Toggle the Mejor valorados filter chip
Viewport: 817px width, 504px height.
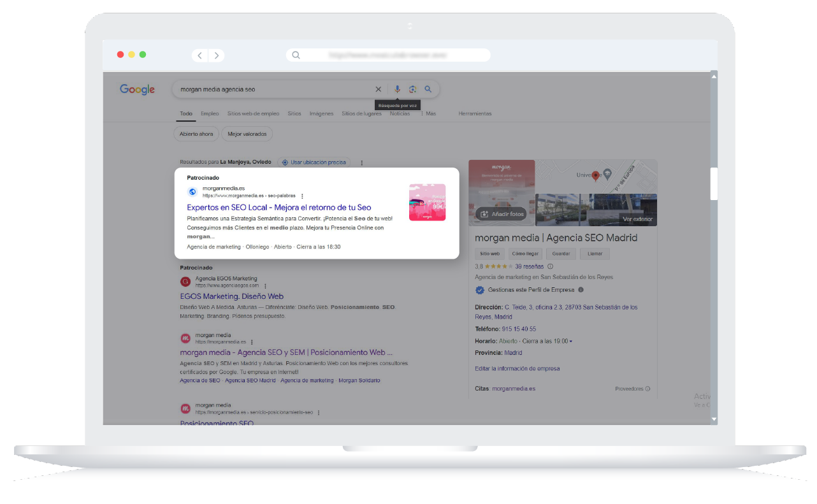click(248, 134)
